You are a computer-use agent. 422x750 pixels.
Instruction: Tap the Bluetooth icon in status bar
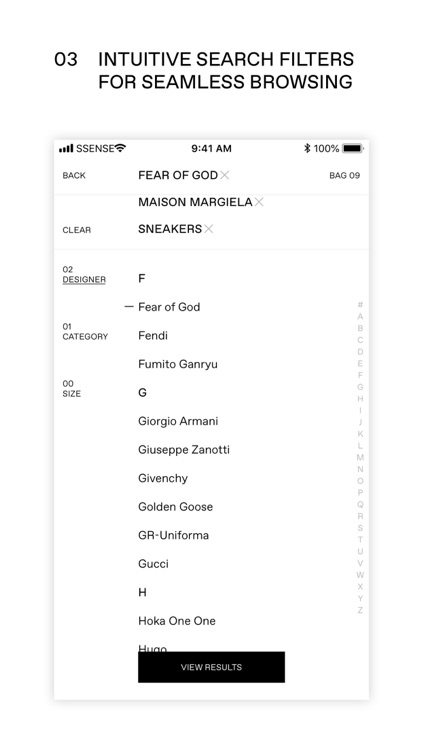click(307, 148)
